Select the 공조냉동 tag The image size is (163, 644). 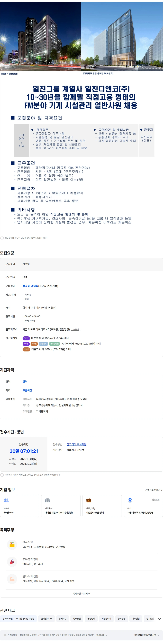click(122, 619)
